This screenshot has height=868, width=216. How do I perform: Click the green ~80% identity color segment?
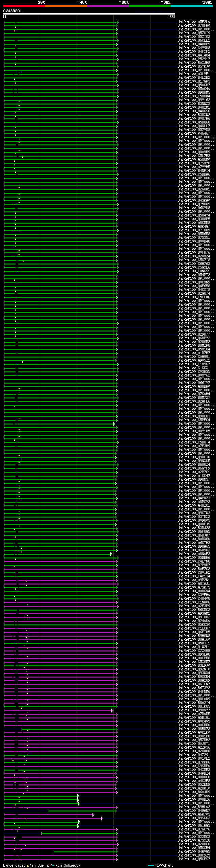pyautogui.click(x=150, y=6)
